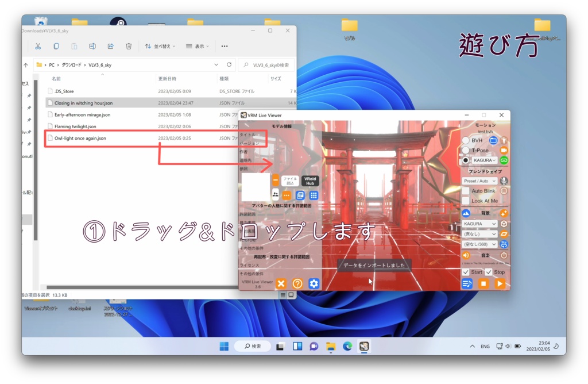Enable the Auto Blink checkbox
The width and height of the screenshot is (588, 384).
coord(466,191)
